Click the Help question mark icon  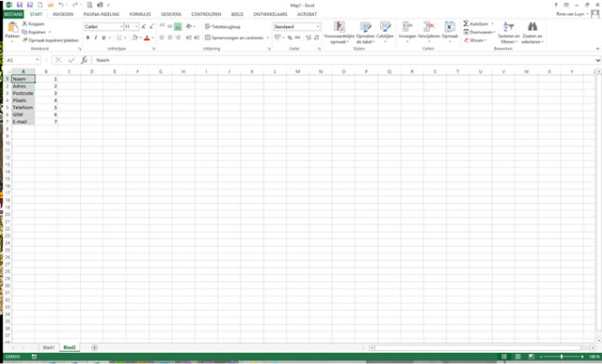pos(555,5)
